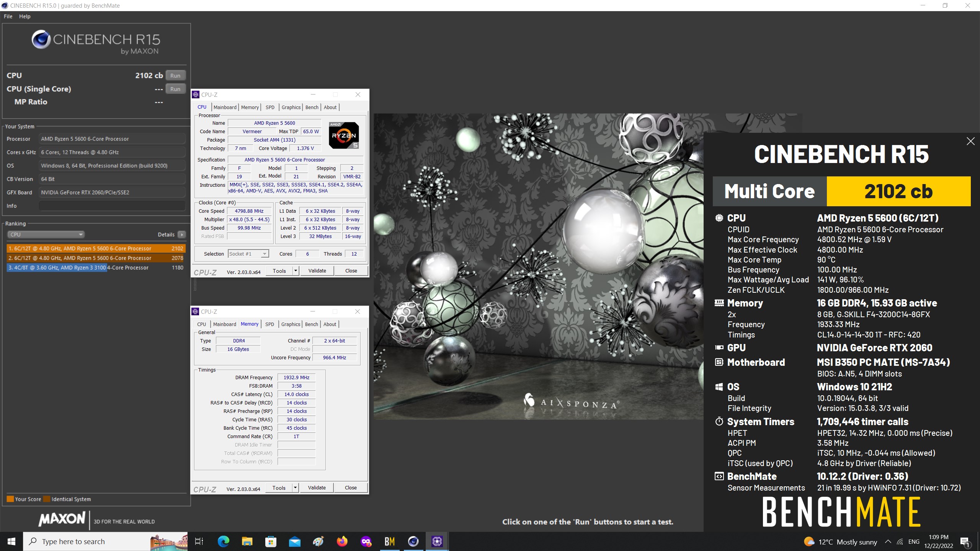Select the Ryzen 3 3100 ranking row
Image resolution: width=980 pixels, height=551 pixels.
coord(96,267)
